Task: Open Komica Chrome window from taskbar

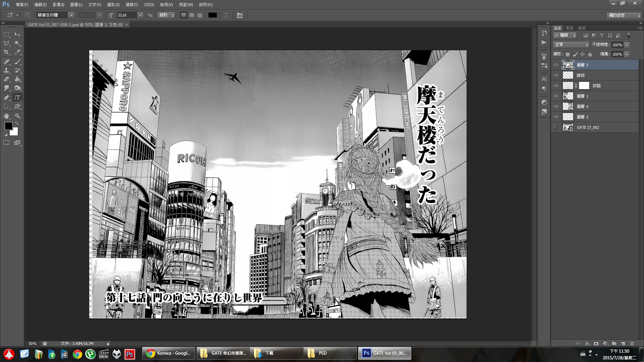Action: (169, 353)
